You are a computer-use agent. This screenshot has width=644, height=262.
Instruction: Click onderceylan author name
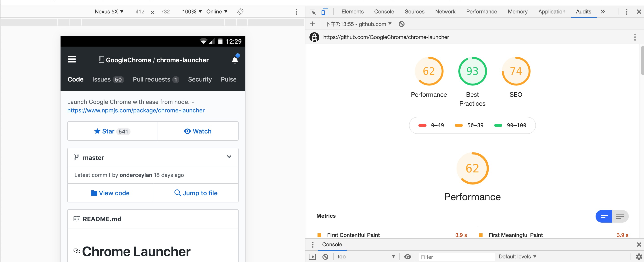click(x=136, y=175)
